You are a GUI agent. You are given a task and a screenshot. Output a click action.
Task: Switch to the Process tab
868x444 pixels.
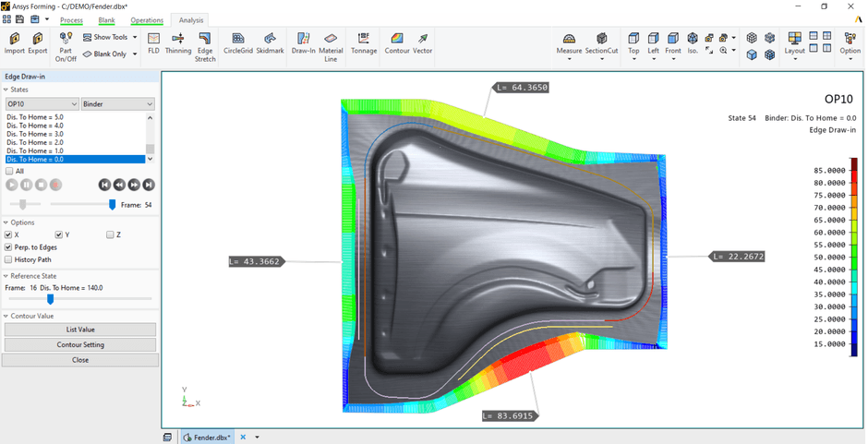(71, 19)
